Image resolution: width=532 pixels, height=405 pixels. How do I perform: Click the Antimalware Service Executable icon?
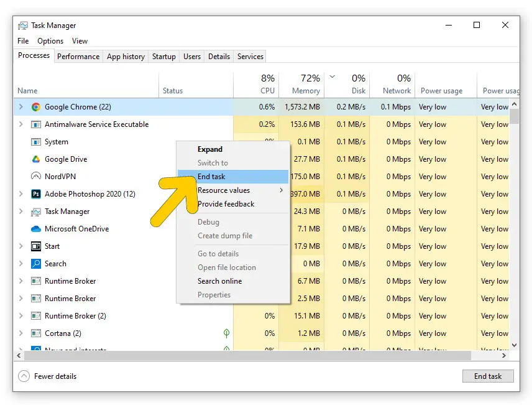(x=36, y=124)
